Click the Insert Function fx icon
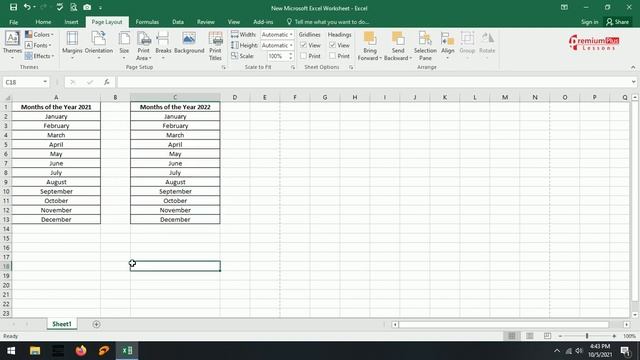Screen dimensions: 640x360 pyautogui.click(x=107, y=82)
